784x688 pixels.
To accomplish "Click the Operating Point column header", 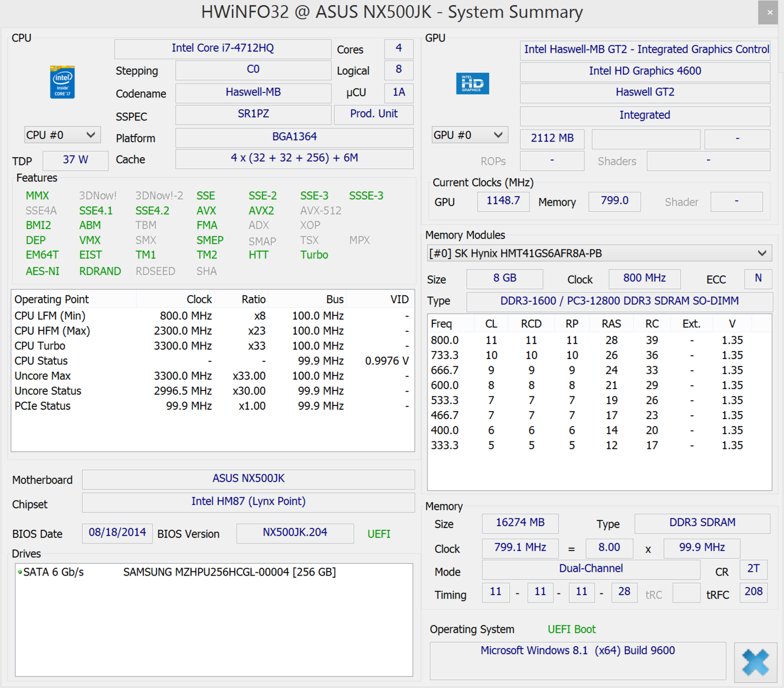I will (x=52, y=299).
